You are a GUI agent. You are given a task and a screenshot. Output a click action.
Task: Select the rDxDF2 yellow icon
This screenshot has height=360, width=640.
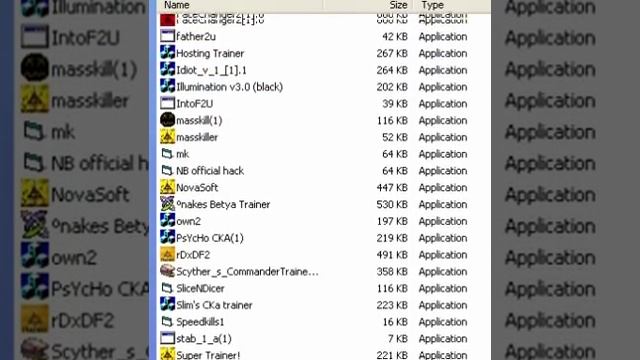tap(167, 254)
